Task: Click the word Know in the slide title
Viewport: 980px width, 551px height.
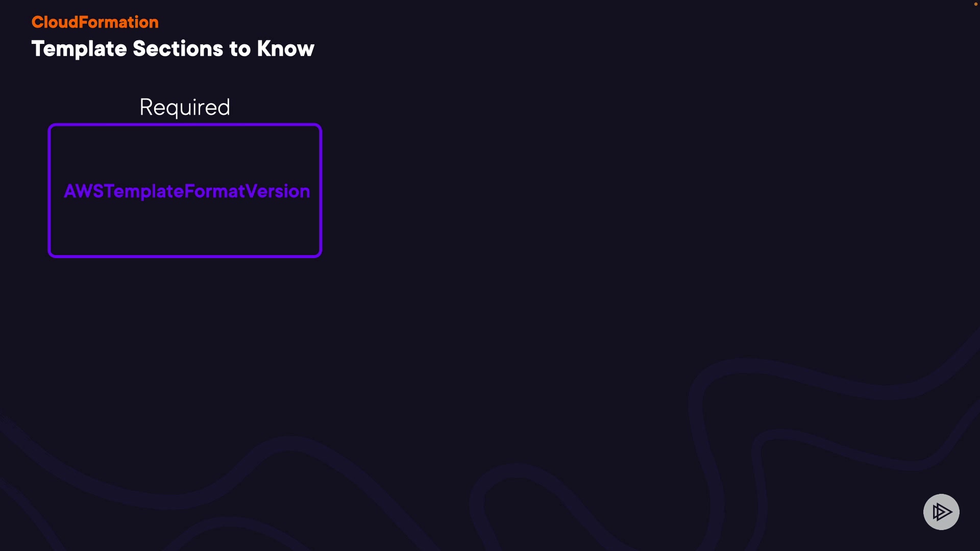Action: [285, 49]
